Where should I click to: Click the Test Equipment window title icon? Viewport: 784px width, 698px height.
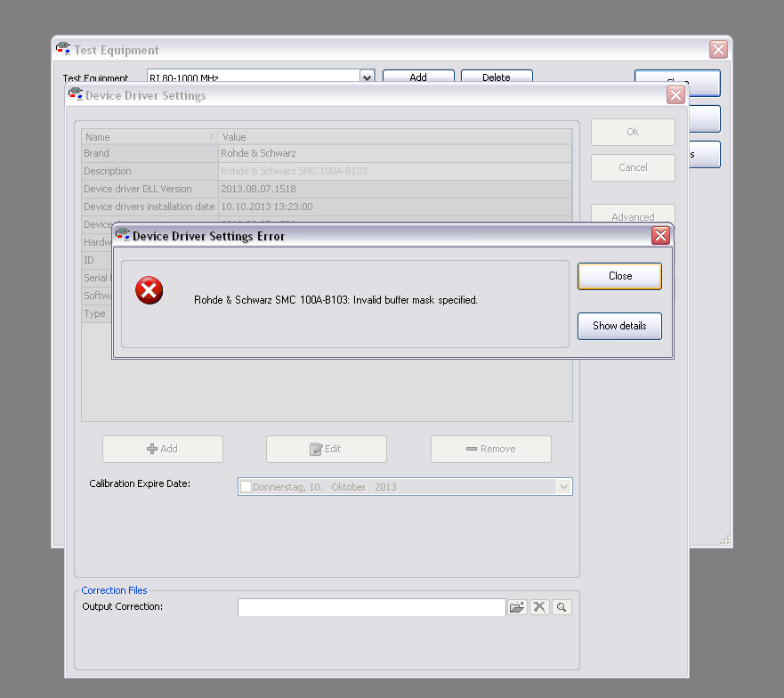pyautogui.click(x=63, y=49)
